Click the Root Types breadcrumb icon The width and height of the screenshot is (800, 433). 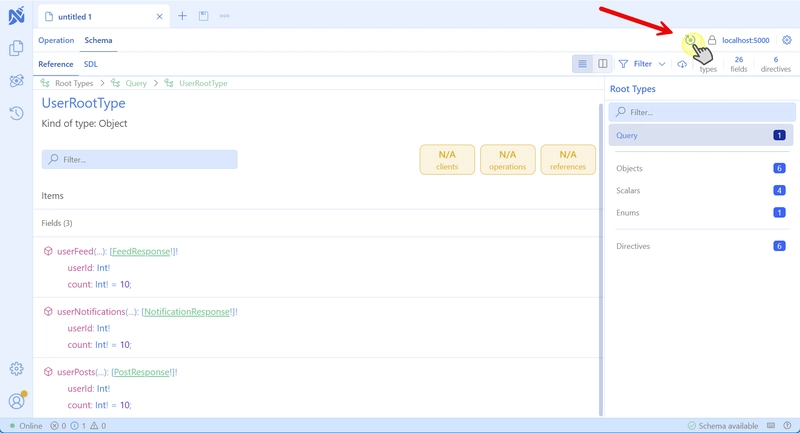(x=45, y=83)
